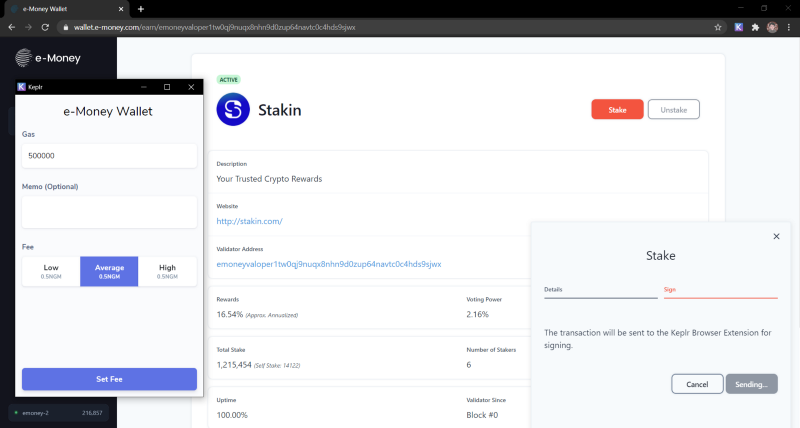Screen dimensions: 800x428
Task: Click the e-Money Wallet heading in Keplr
Action: click(x=108, y=111)
